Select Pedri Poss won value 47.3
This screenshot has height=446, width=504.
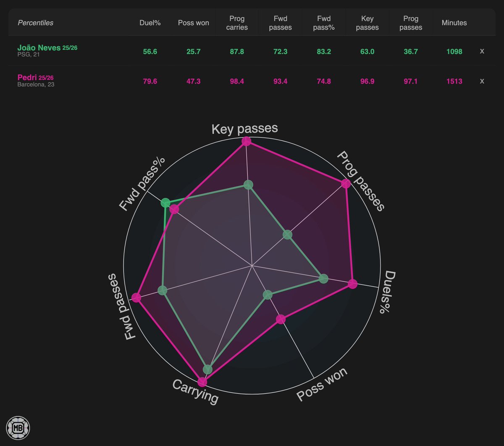194,81
